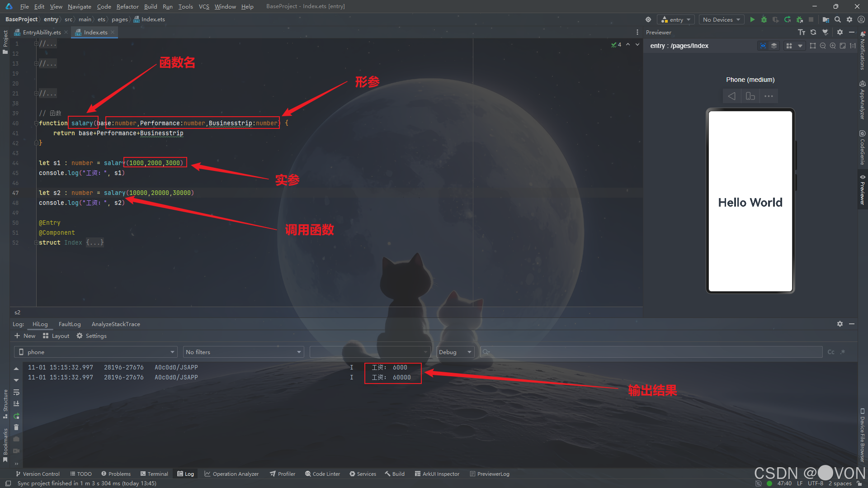Viewport: 868px width, 488px height.
Task: Open the Navigate menu
Action: [x=80, y=6]
